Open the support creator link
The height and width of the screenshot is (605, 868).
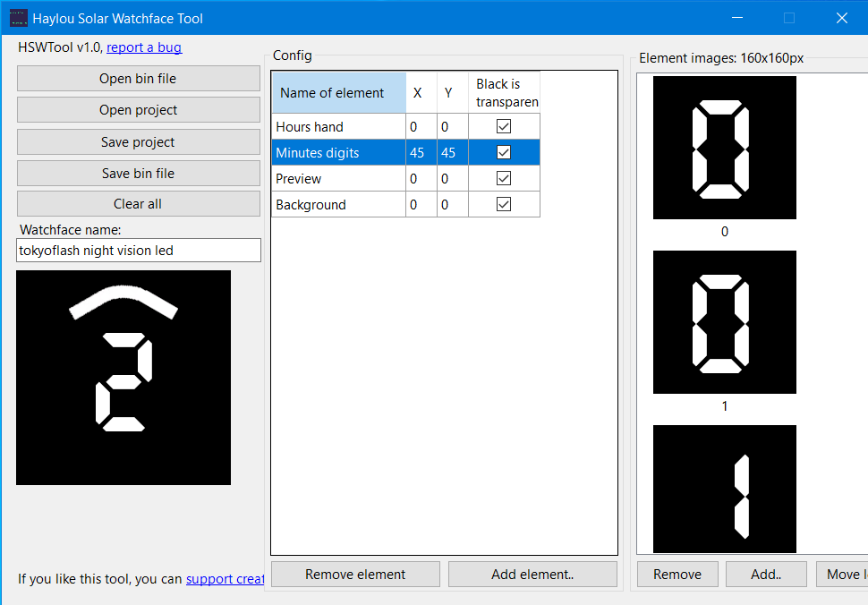(x=225, y=579)
